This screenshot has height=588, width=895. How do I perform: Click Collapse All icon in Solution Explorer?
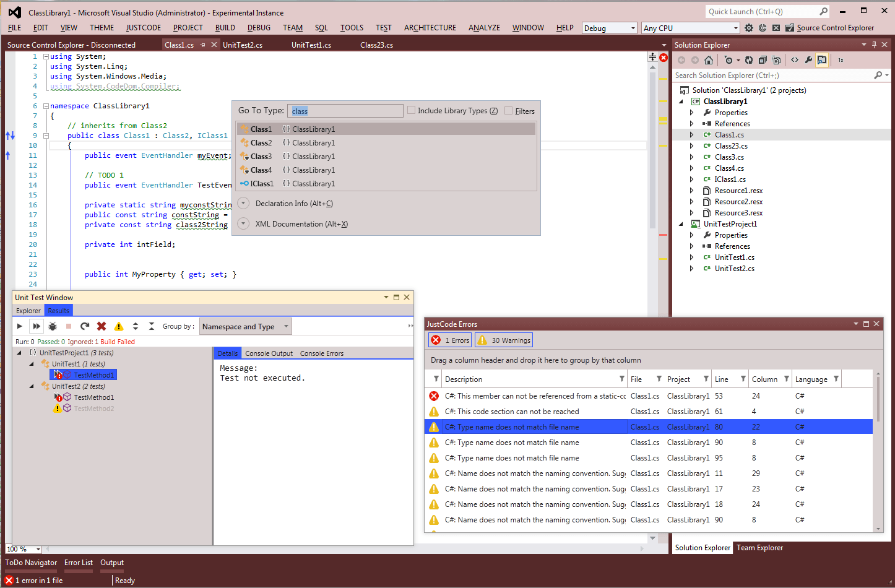coord(763,60)
